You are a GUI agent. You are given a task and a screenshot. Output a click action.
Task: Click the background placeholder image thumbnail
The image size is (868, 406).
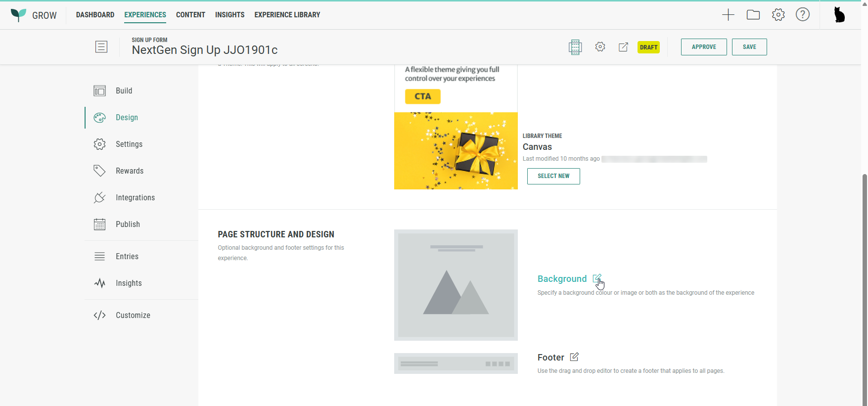[x=456, y=285]
